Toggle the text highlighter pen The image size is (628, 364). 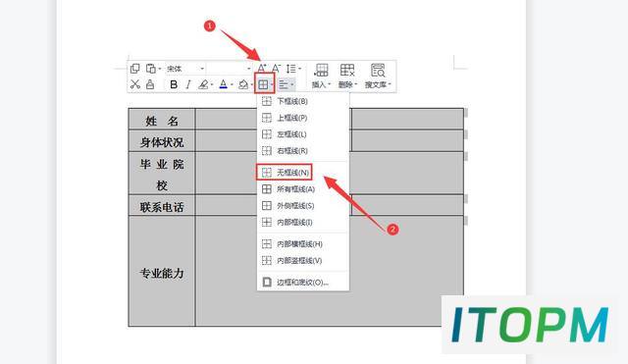[203, 84]
